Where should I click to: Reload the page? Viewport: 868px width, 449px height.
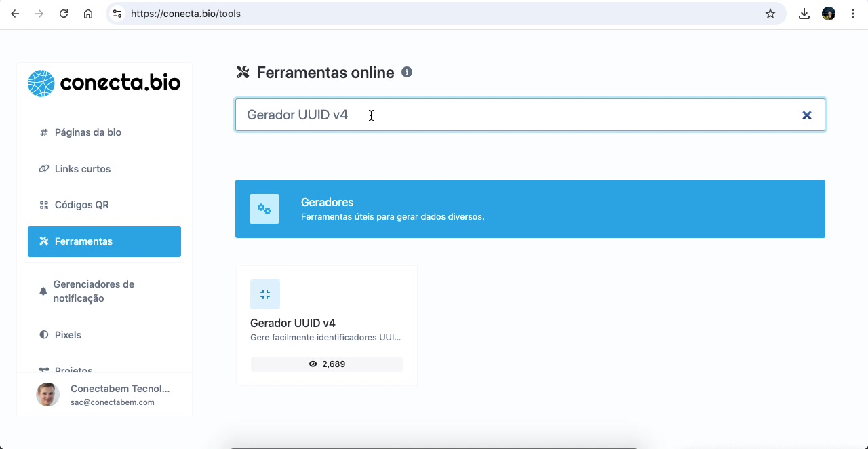pyautogui.click(x=64, y=13)
